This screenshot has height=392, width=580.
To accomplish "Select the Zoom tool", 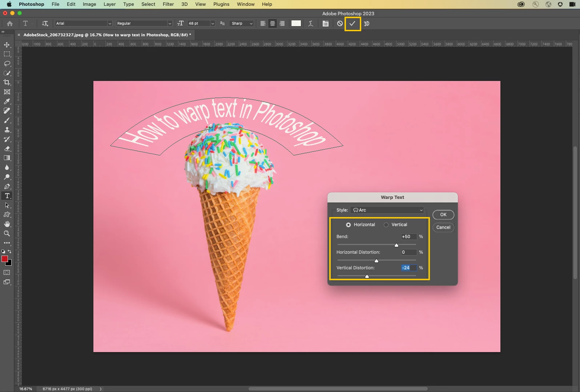I will (7, 233).
